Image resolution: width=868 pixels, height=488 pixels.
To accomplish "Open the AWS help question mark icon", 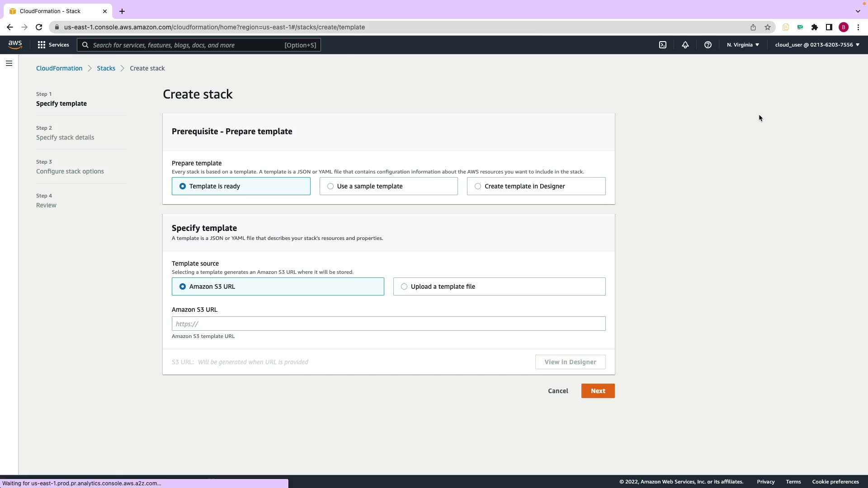I will pos(708,45).
